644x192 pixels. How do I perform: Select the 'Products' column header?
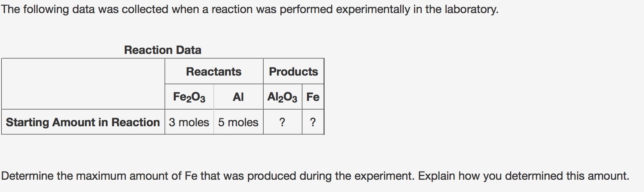(293, 71)
